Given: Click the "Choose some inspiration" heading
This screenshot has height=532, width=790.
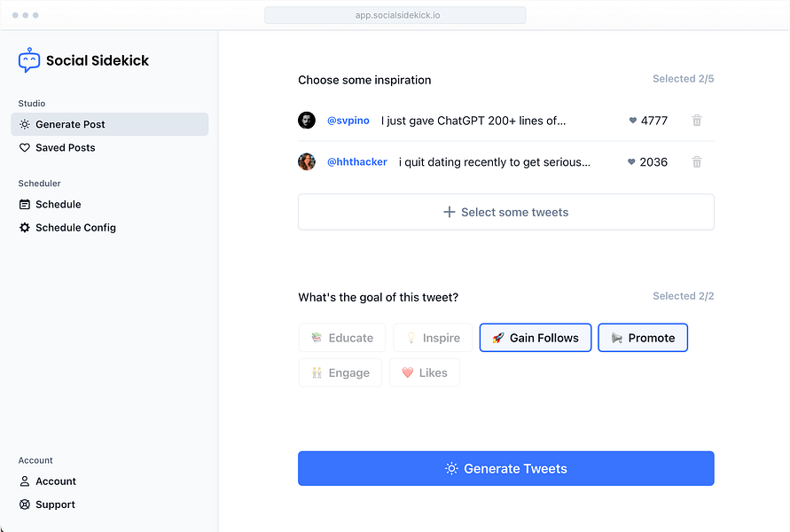Looking at the screenshot, I should [364, 80].
